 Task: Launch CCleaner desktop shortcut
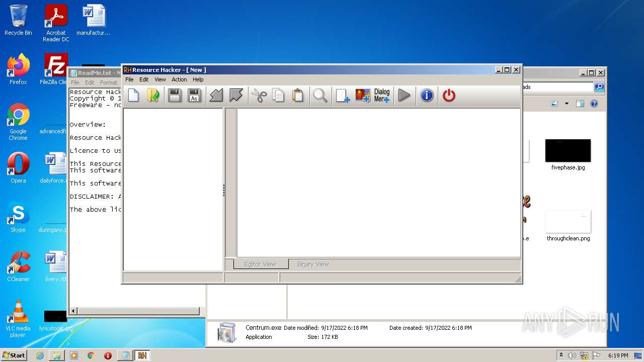tap(18, 266)
